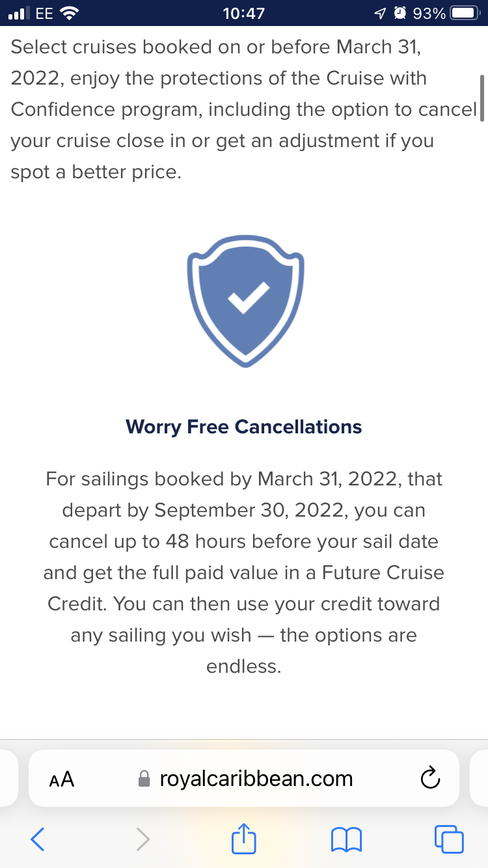The height and width of the screenshot is (868, 488).
Task: Tap the blue shield checkmark graphic
Action: (x=245, y=299)
